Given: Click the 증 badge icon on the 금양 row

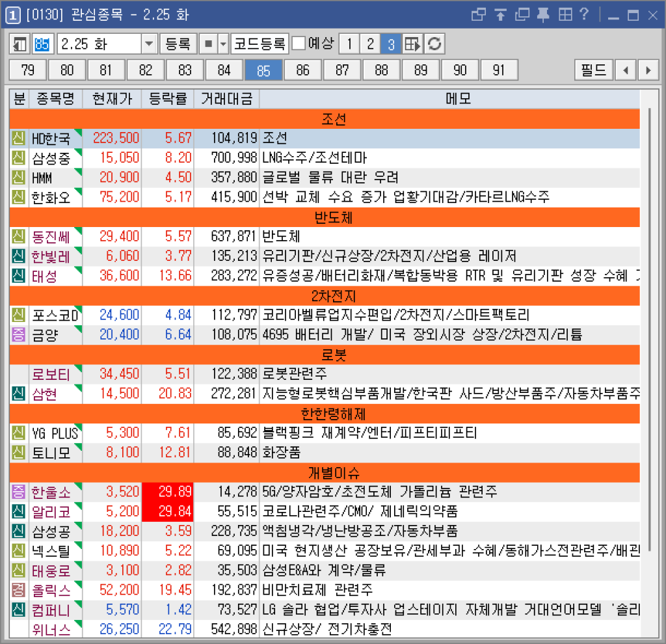Looking at the screenshot, I should coord(18,335).
